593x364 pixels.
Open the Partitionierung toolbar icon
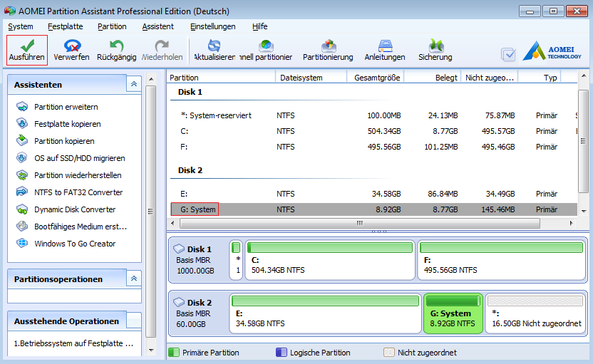(x=329, y=46)
